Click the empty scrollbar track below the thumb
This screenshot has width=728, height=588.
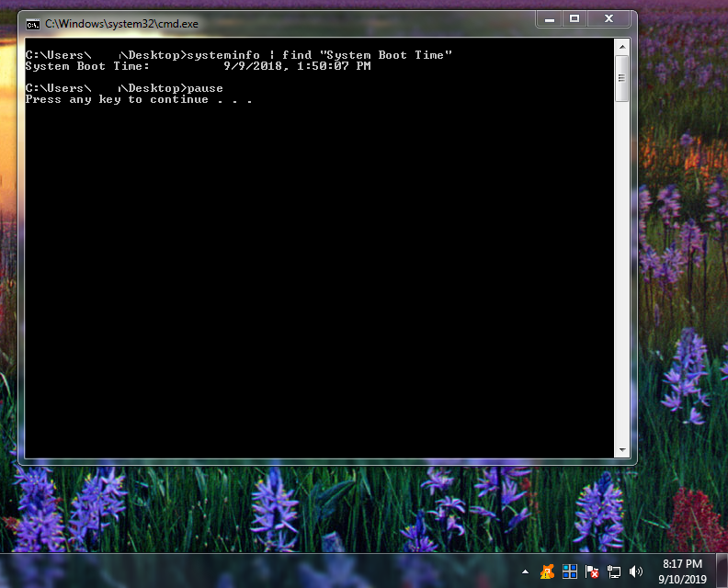[622, 276]
